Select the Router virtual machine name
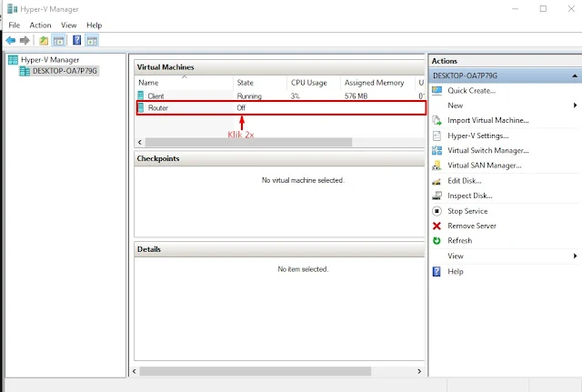The height and width of the screenshot is (392, 582). tap(157, 107)
